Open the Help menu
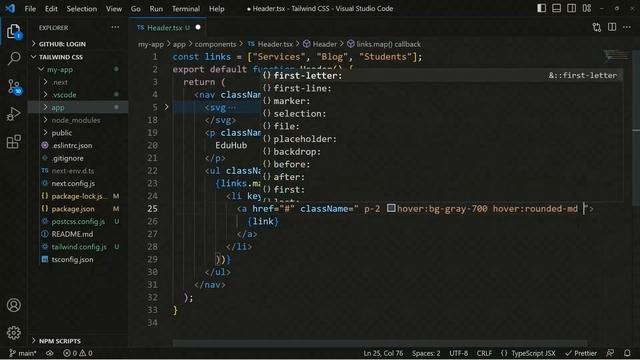 click(216, 9)
